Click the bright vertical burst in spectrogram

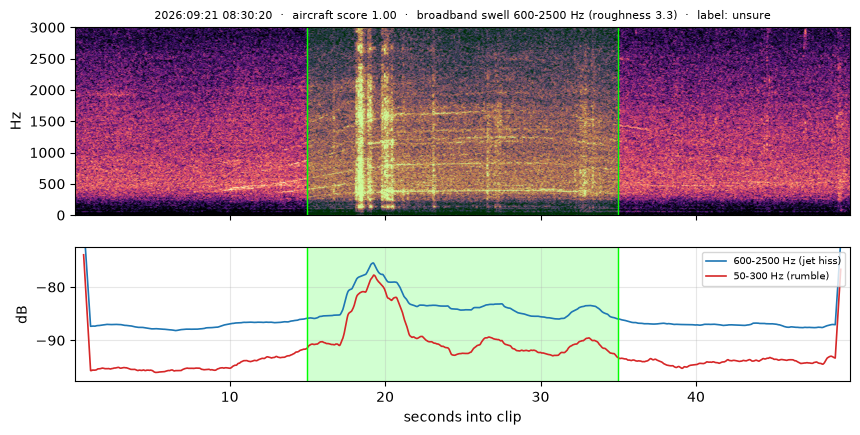[361, 121]
